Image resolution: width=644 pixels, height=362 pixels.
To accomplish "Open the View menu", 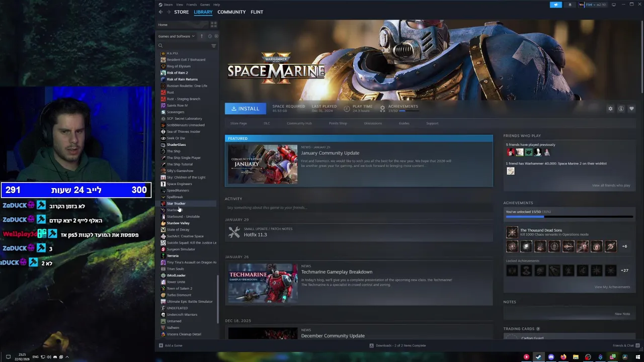I will coord(180,5).
